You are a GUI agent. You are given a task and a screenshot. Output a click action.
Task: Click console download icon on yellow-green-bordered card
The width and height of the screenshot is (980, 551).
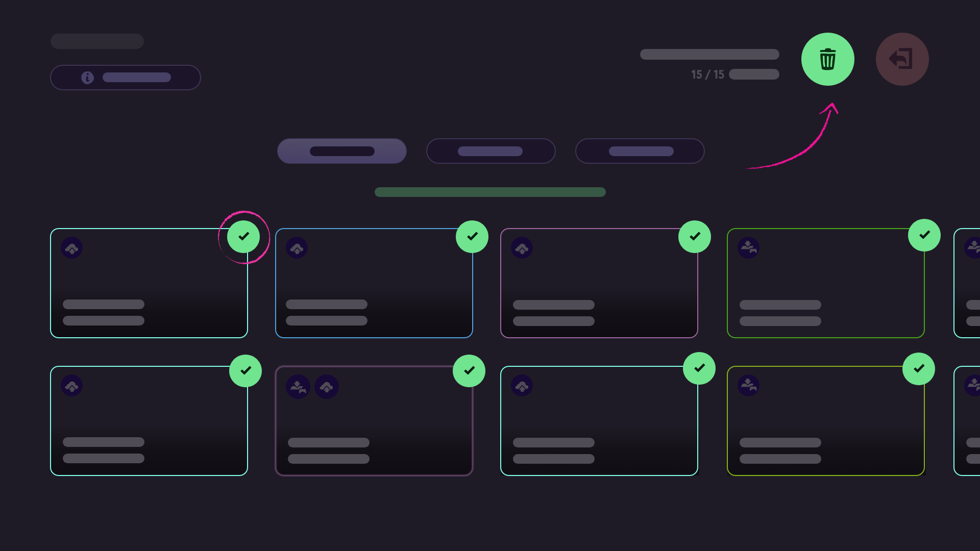pyautogui.click(x=749, y=386)
